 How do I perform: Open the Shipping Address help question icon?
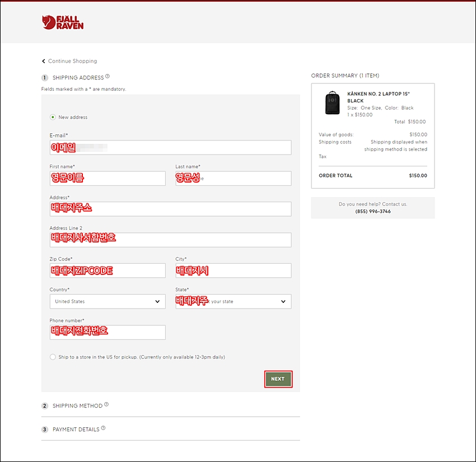[108, 76]
